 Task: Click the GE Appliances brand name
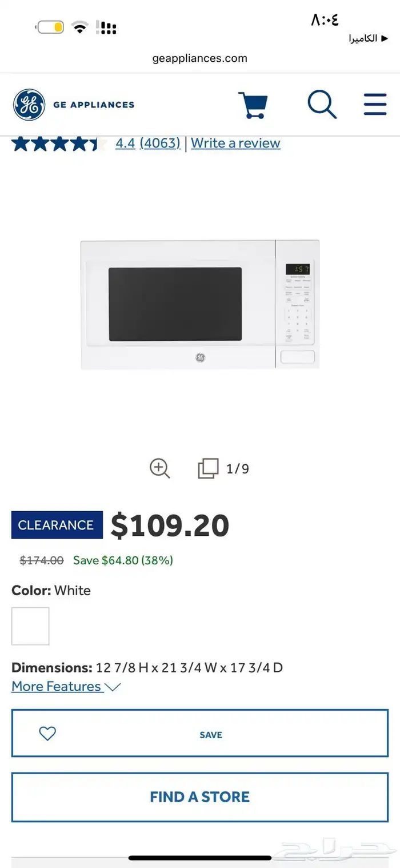coord(94,105)
